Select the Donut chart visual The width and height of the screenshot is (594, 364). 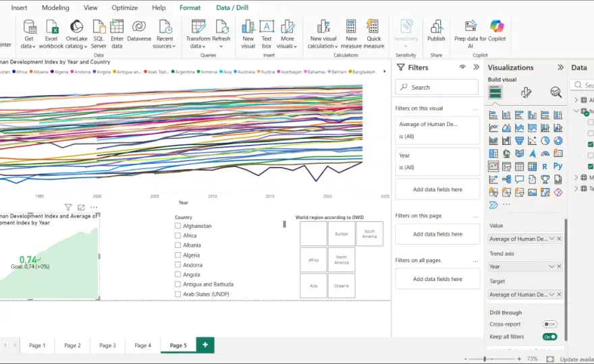coord(558,141)
